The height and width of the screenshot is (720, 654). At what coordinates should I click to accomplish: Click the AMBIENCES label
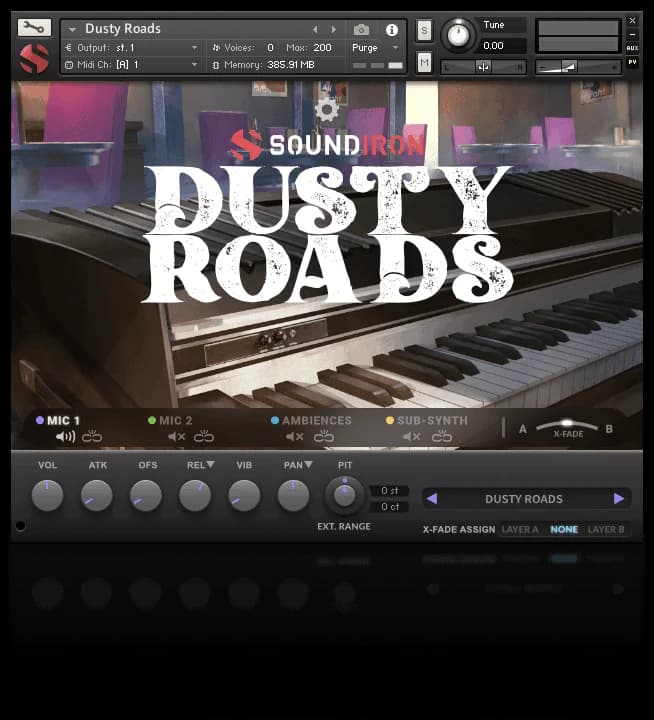[317, 420]
